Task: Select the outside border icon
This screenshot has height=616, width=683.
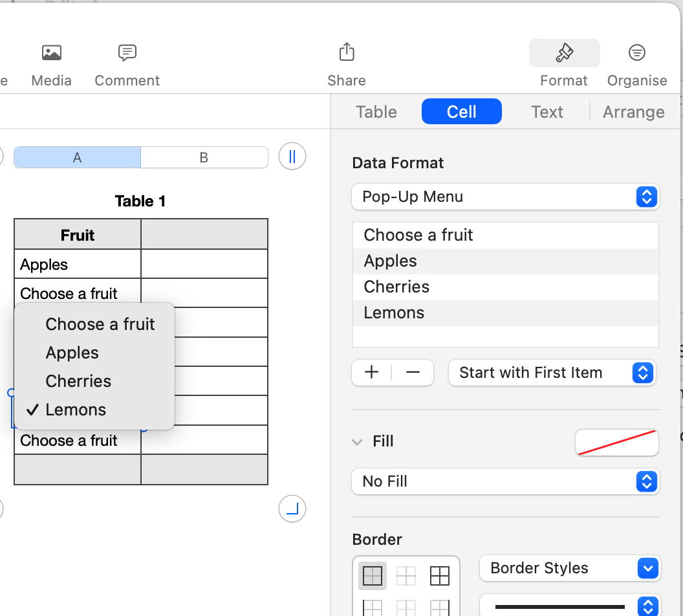Action: [x=373, y=575]
